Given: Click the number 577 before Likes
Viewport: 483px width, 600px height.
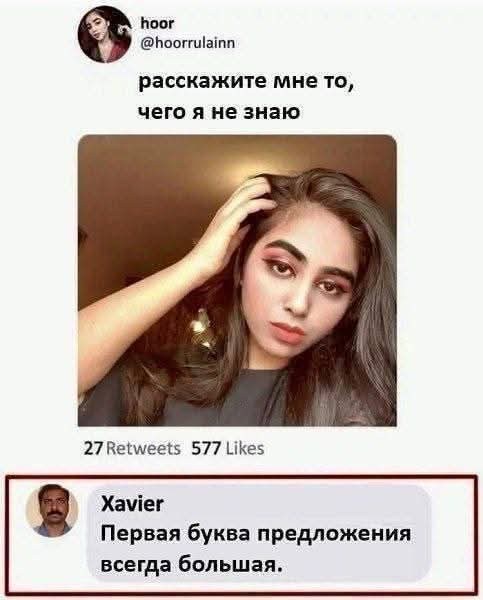Looking at the screenshot, I should pos(206,448).
